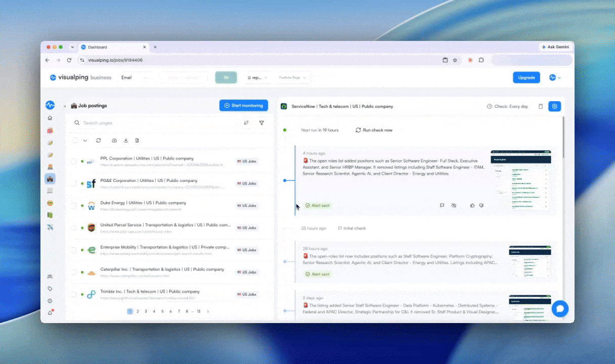Check the PG&E Corporation row checkbox
The image size is (615, 364).
[73, 184]
